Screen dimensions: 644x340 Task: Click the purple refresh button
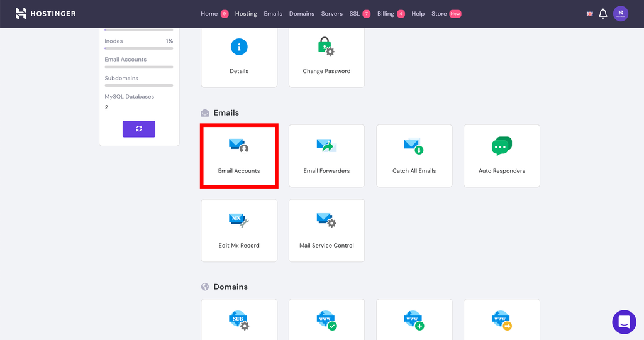click(139, 129)
